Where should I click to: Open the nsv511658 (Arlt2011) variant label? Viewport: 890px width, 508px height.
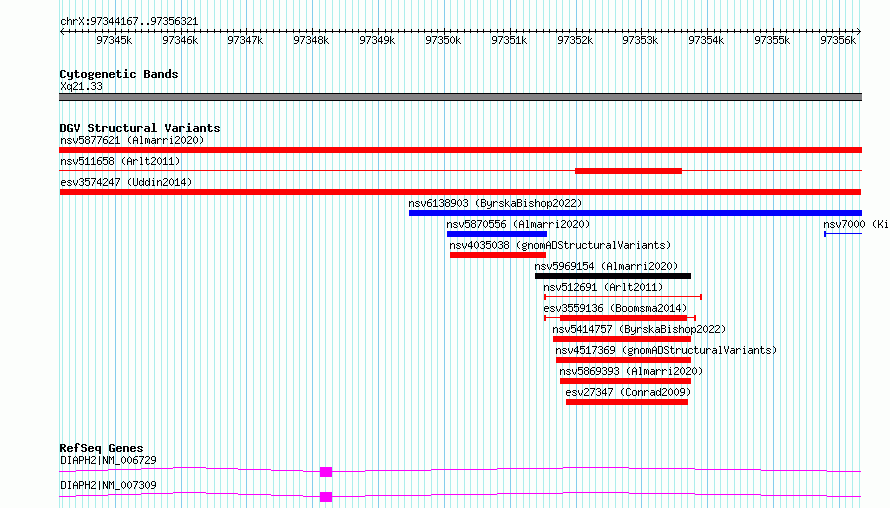click(x=120, y=161)
